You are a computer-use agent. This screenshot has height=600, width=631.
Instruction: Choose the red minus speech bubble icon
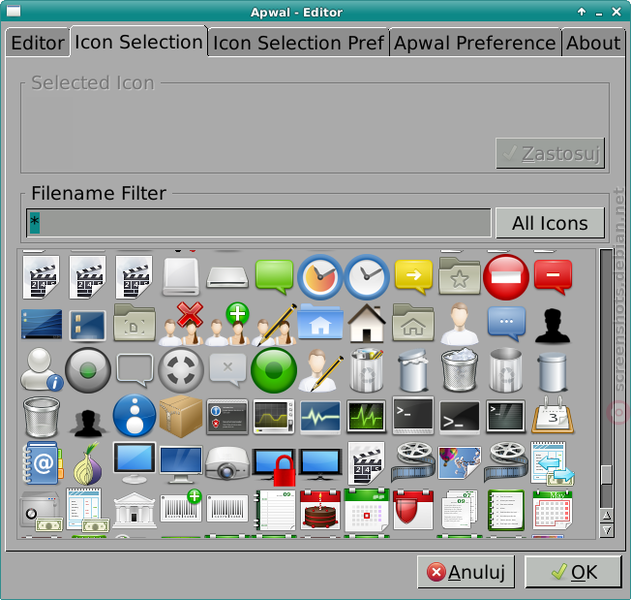click(553, 277)
